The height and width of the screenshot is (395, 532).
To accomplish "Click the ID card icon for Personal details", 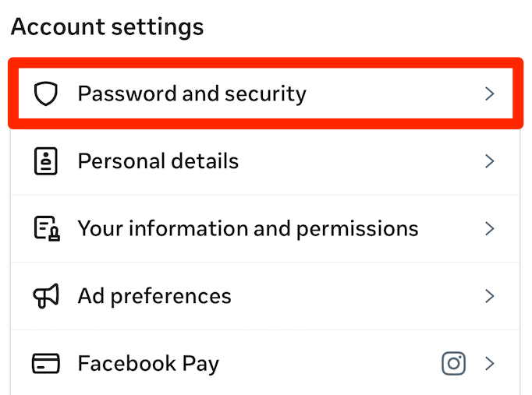I will [46, 161].
